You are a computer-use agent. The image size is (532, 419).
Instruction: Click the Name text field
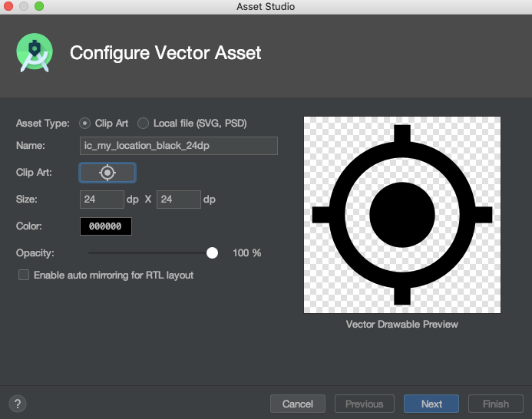179,146
